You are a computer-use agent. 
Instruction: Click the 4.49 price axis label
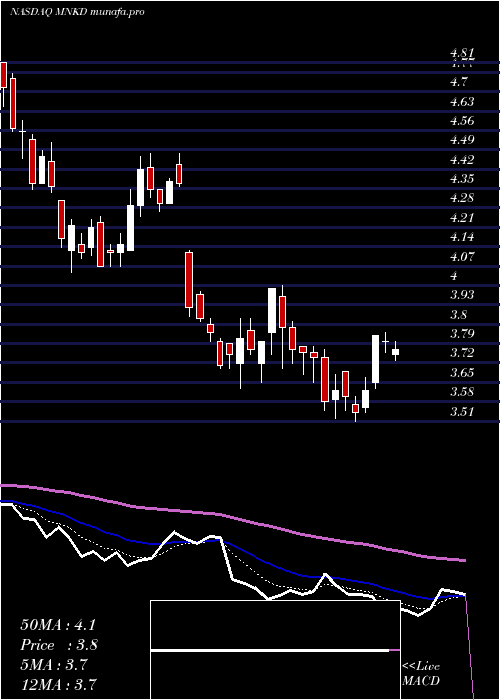462,140
